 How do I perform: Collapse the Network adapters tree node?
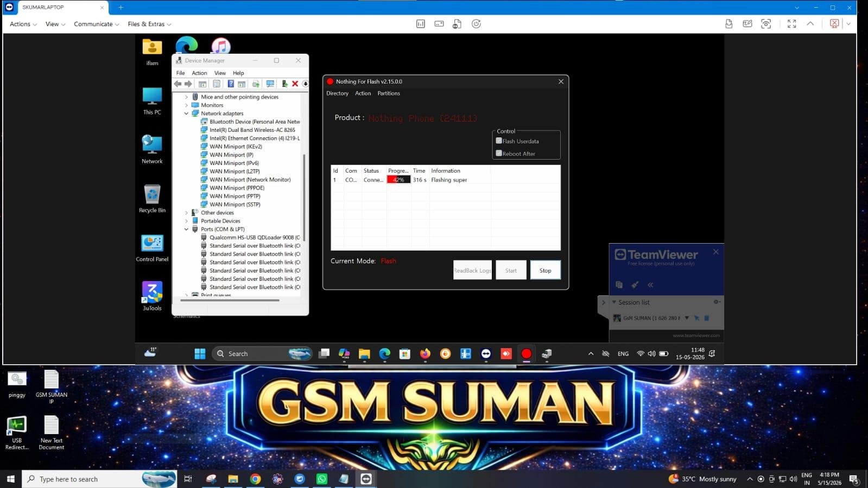(186, 113)
